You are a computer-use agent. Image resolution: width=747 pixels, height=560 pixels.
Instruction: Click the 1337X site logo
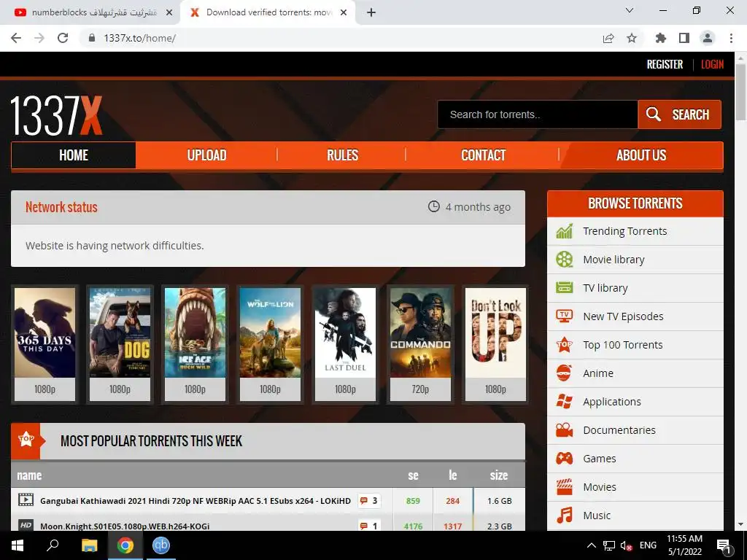click(56, 116)
